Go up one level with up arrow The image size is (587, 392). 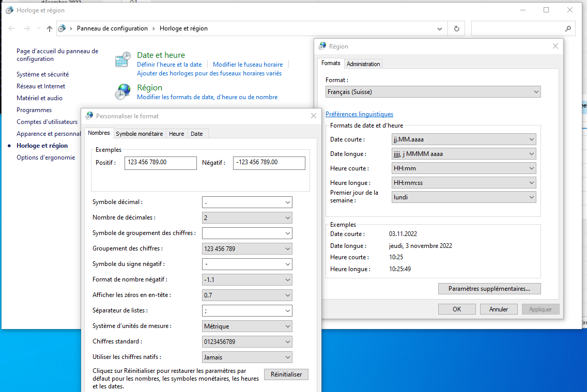point(50,29)
